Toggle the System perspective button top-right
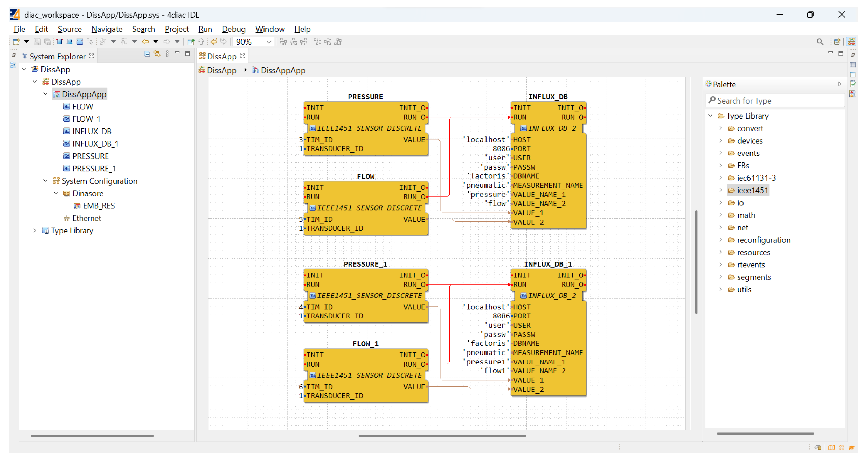This screenshot has width=868, height=461. coord(851,42)
